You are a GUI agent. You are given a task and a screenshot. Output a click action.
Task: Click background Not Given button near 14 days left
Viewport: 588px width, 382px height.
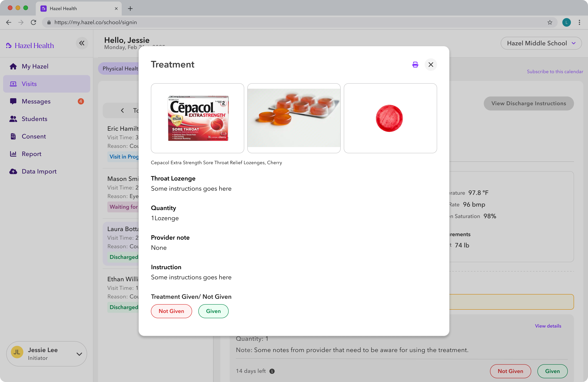click(x=510, y=371)
